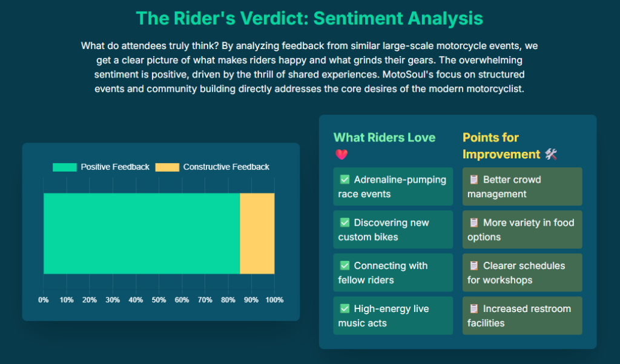620x364 pixels.
Task: Click the heart icon under What Riders Love
Action: pos(341,155)
